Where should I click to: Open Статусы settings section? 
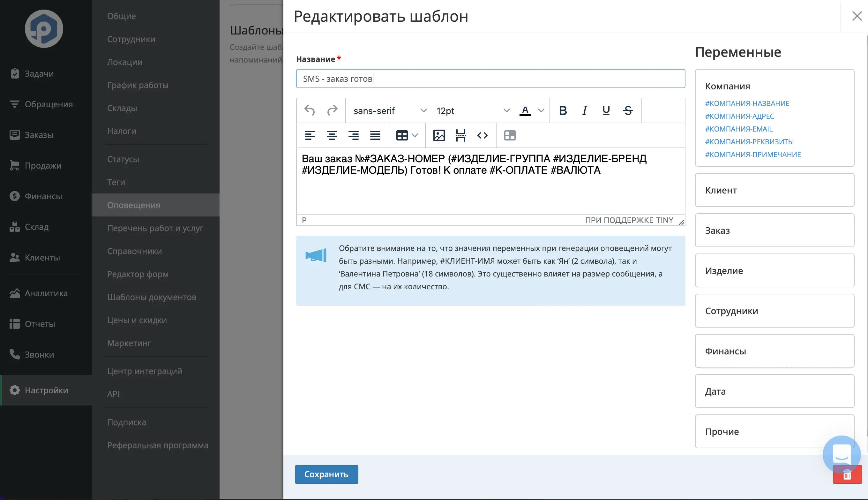click(x=156, y=159)
